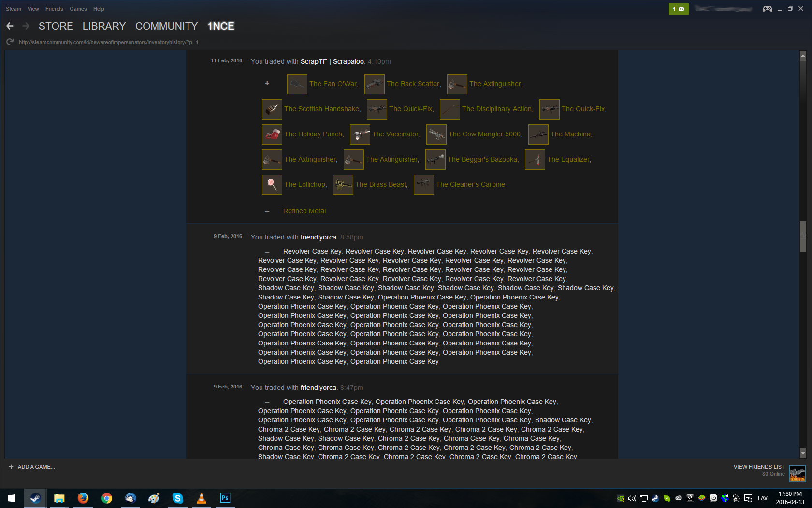Click The Fan O'War item thumbnail
The width and height of the screenshot is (812, 508).
(297, 84)
